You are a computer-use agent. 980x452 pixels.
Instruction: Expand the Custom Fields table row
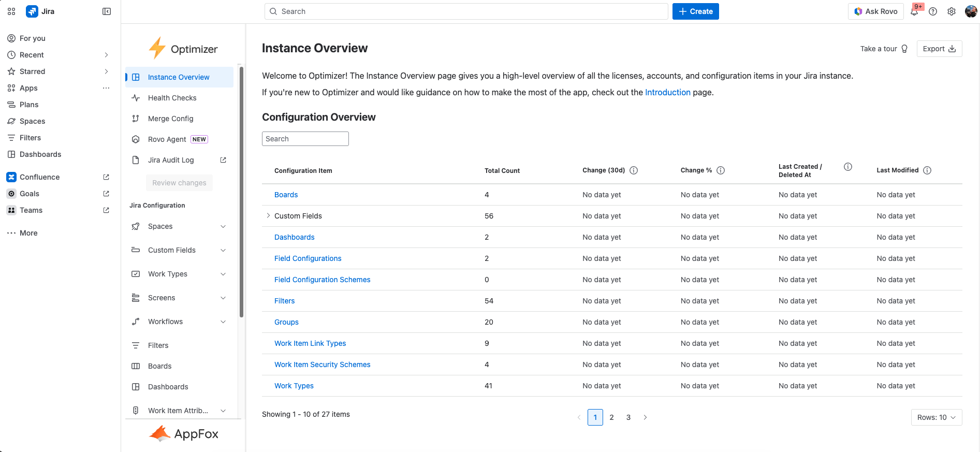[268, 216]
